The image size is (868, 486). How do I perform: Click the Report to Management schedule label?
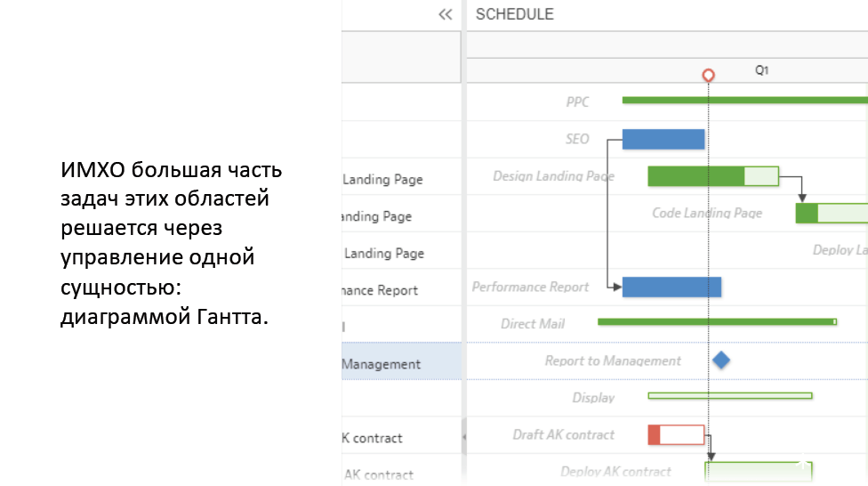(613, 360)
